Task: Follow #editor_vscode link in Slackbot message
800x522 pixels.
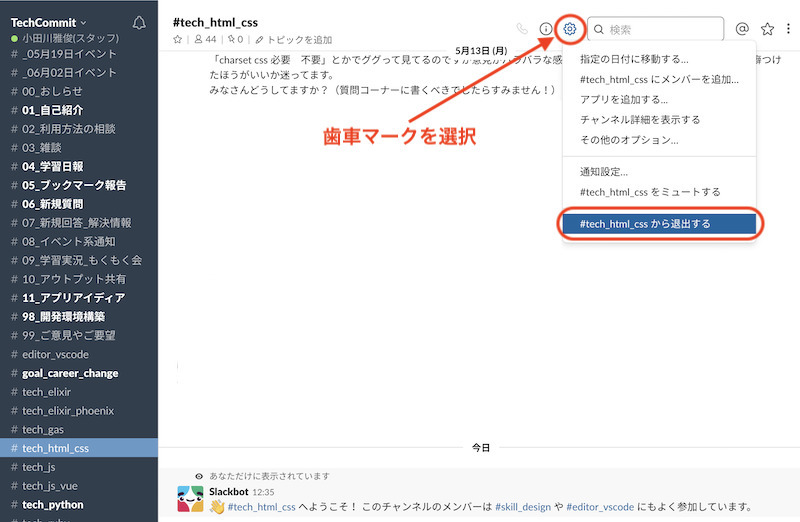Action: 600,507
